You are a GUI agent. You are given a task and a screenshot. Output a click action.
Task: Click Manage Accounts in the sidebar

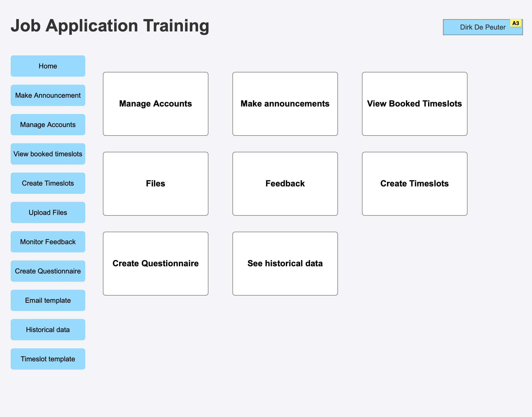[x=48, y=124]
